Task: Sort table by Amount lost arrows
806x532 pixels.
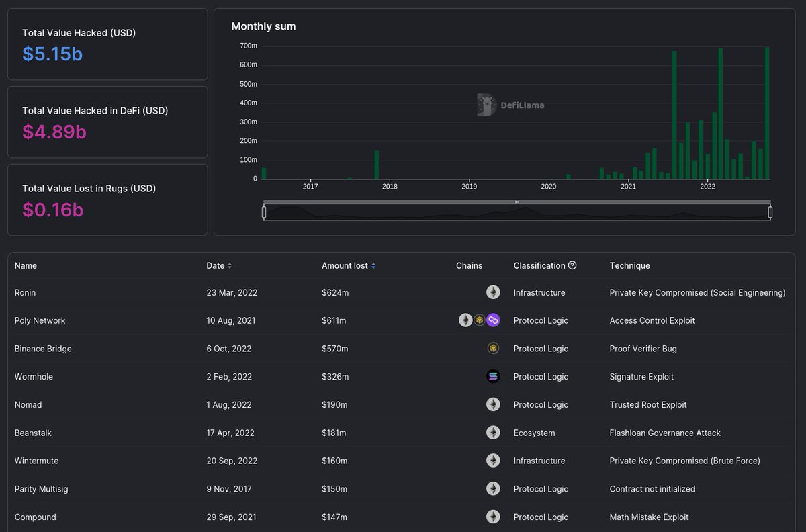Action: [373, 266]
